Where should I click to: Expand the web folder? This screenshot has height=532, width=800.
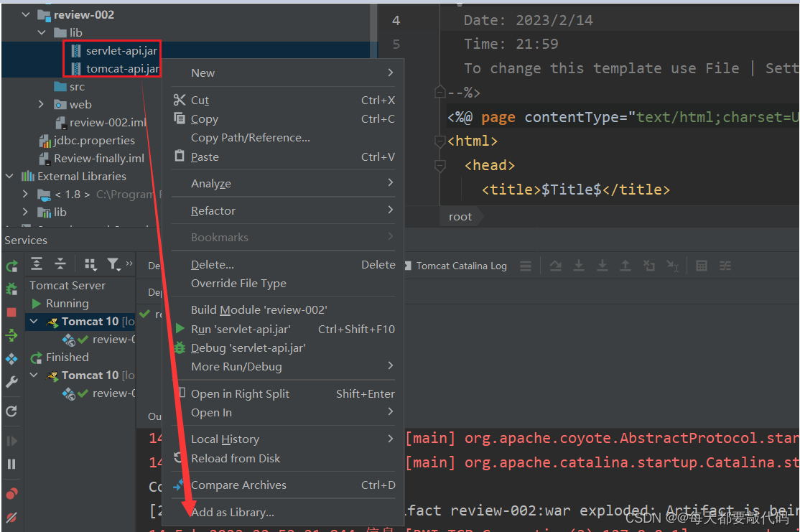42,105
